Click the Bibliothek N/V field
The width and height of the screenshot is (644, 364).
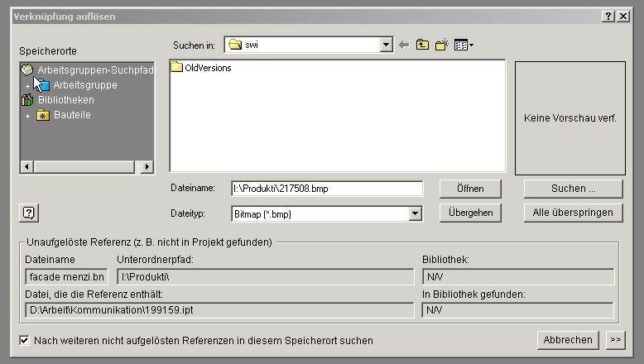518,277
